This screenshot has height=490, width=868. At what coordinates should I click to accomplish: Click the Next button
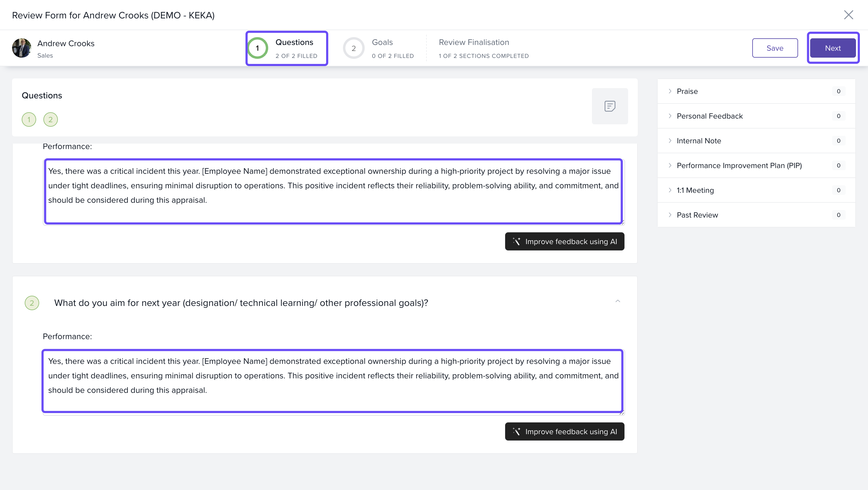click(x=833, y=48)
